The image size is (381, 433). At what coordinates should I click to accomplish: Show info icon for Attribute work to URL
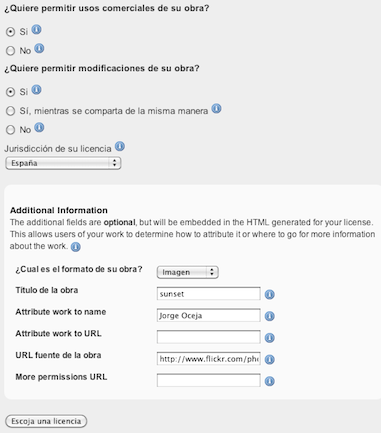click(x=270, y=338)
